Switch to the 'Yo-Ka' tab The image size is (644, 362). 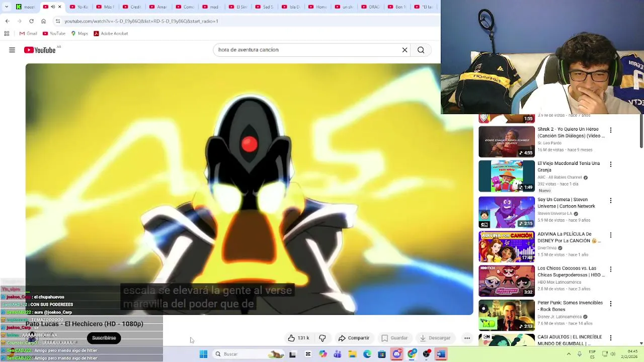point(79,7)
